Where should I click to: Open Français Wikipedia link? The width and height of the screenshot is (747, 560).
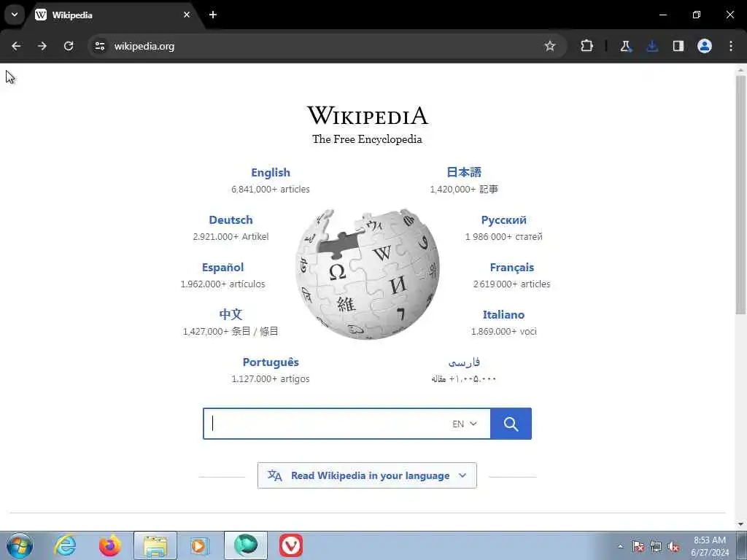511,268
